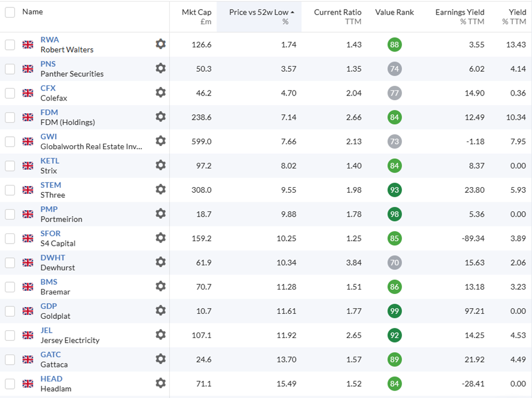Screen dimensions: 532x398
Task: Click price vs low value 15.49
Action: coord(286,384)
